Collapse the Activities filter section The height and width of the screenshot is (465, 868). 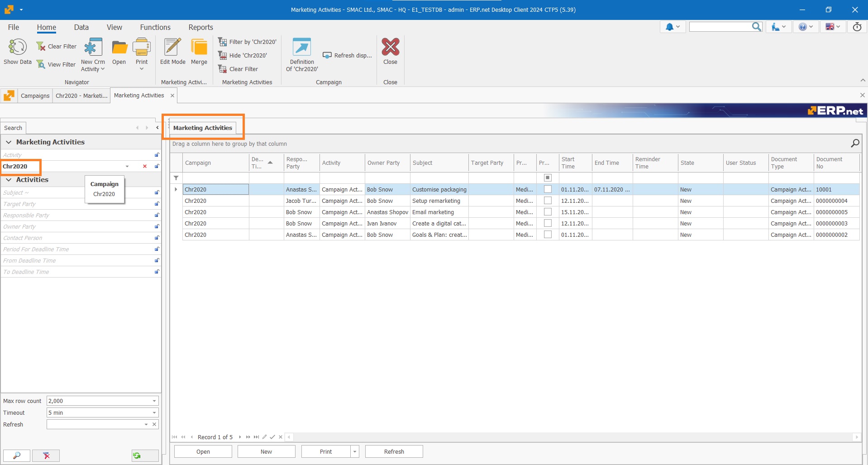point(9,180)
